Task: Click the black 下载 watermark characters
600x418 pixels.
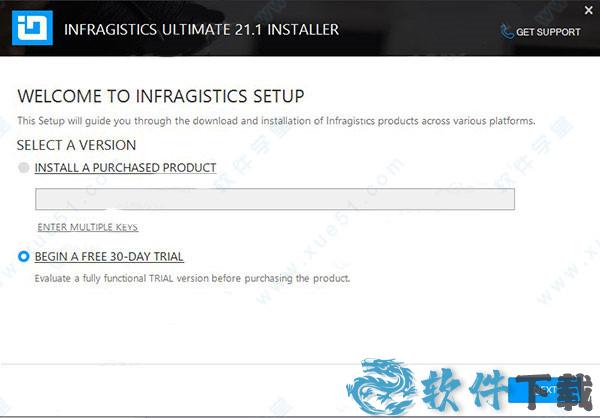Action: [x=555, y=391]
